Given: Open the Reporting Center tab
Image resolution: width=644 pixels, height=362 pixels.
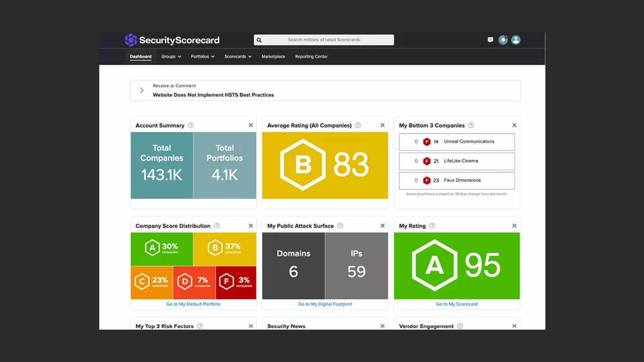Looking at the screenshot, I should pos(311,56).
